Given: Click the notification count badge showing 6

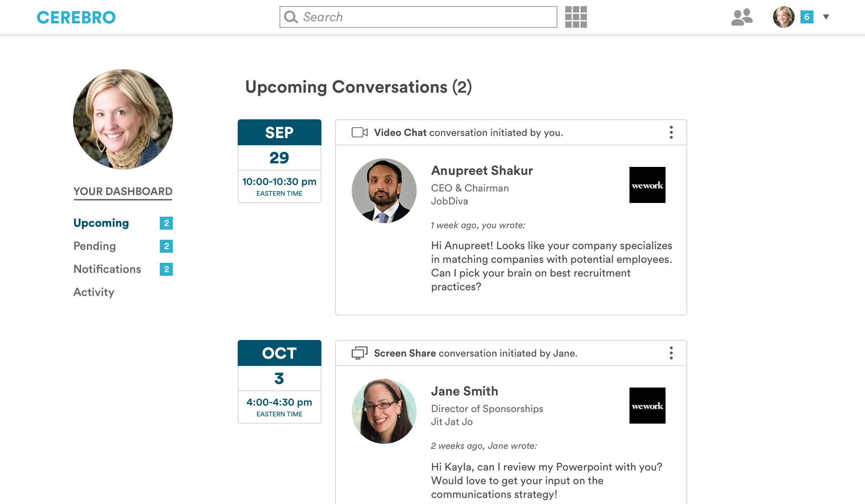Looking at the screenshot, I should [x=807, y=17].
